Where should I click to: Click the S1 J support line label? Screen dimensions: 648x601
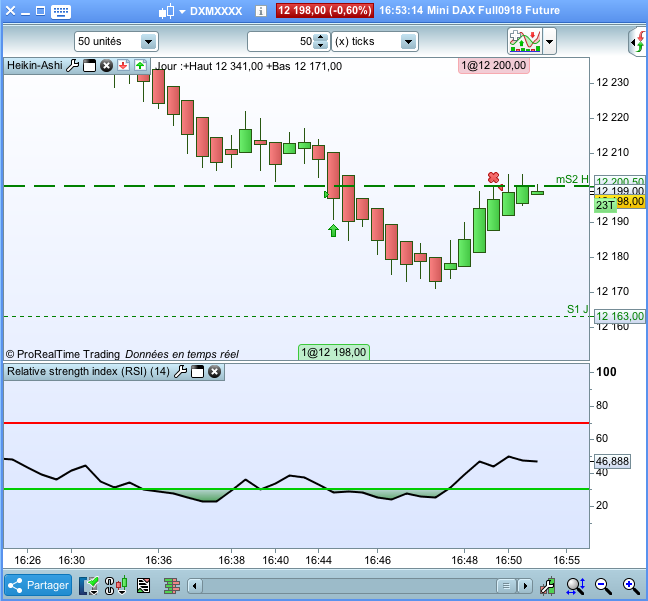coord(577,309)
